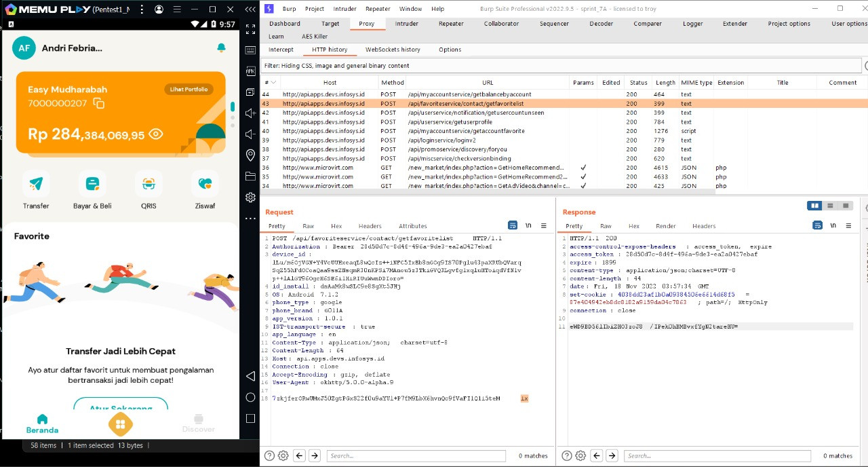
Task: Open the Transfer shortcut icon
Action: tap(36, 183)
